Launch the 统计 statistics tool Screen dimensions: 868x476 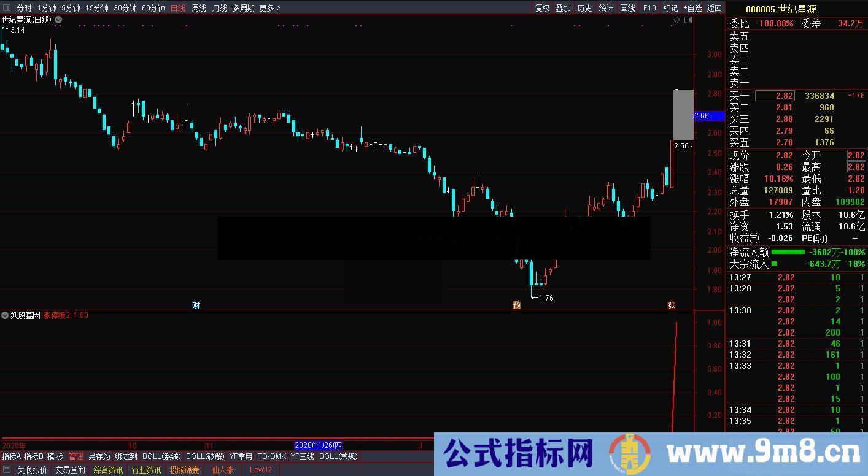coord(605,8)
